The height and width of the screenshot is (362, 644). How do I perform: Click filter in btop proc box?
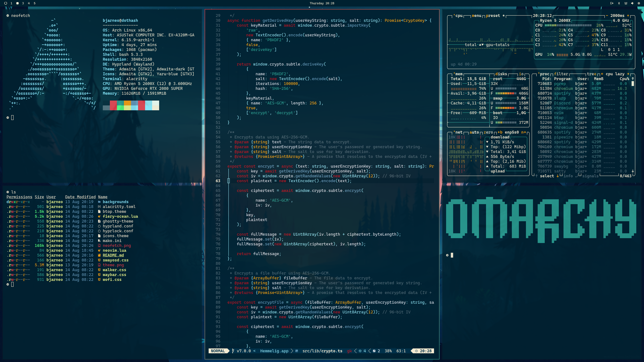(561, 74)
